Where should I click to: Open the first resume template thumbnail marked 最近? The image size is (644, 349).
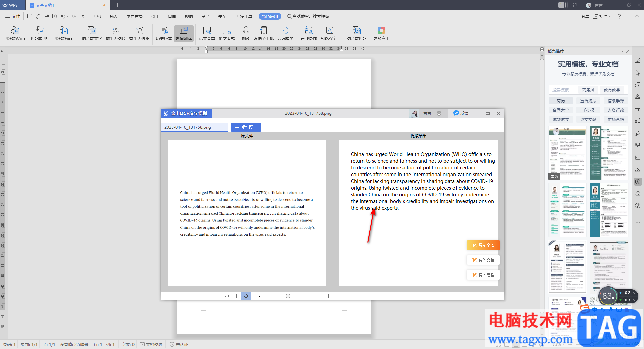click(x=567, y=153)
